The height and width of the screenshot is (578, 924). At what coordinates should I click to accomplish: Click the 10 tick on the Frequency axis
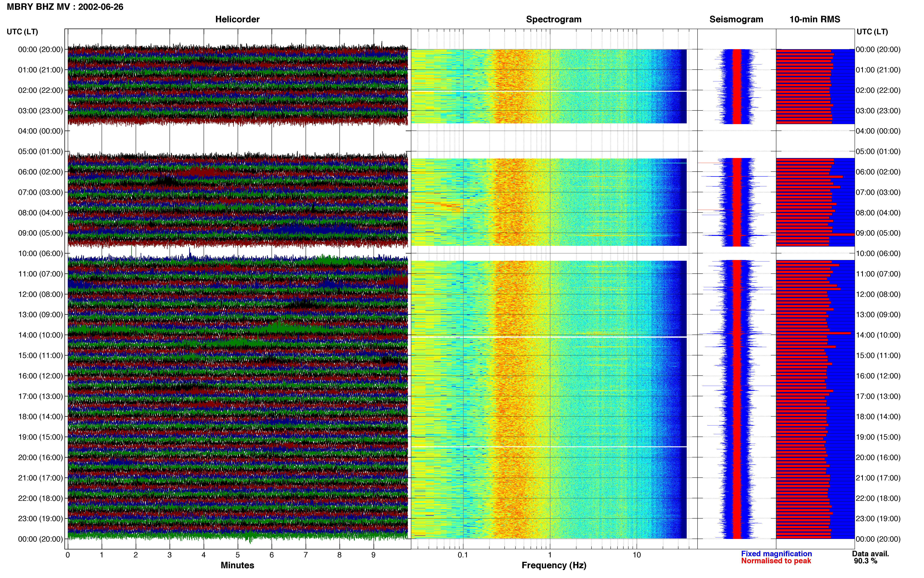[x=637, y=555]
